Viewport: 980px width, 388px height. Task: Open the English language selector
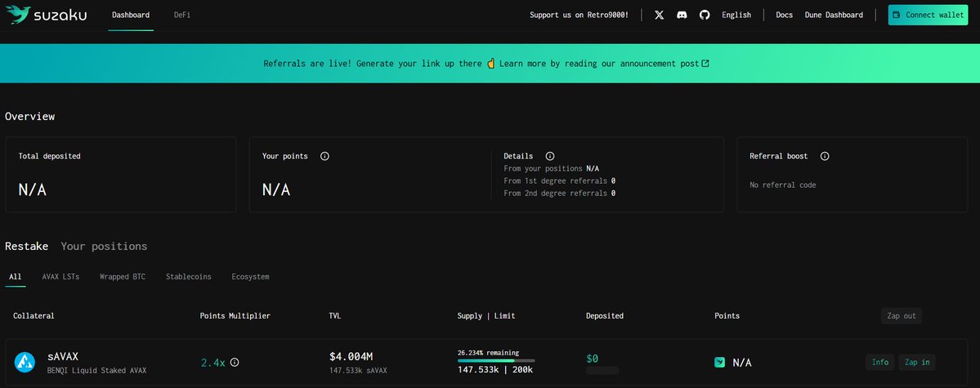736,15
